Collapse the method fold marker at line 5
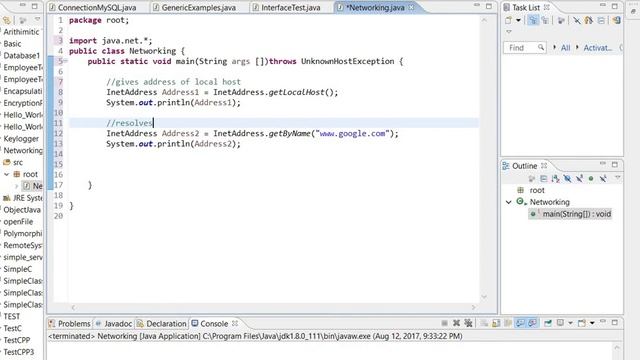This screenshot has width=640, height=360. [65, 61]
